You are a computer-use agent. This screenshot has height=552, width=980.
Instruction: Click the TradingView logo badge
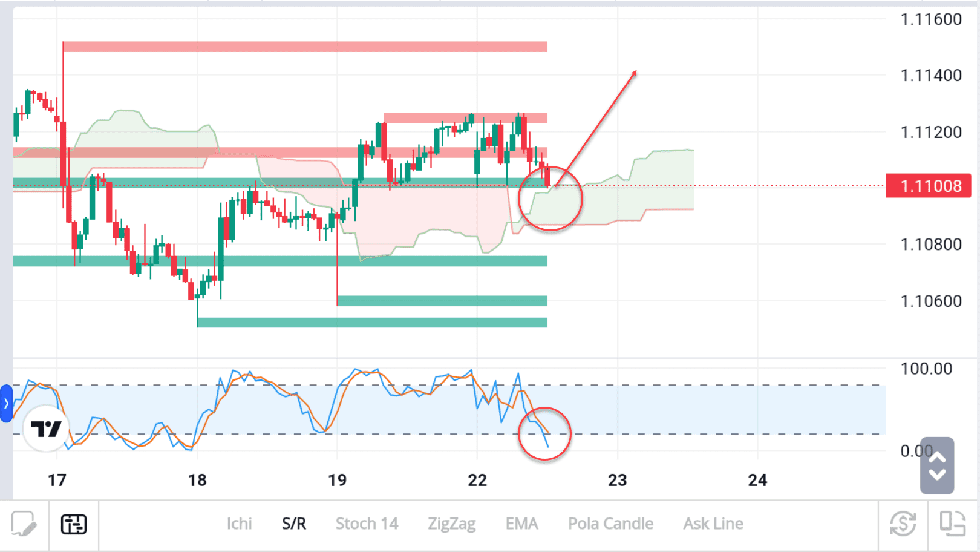click(46, 429)
